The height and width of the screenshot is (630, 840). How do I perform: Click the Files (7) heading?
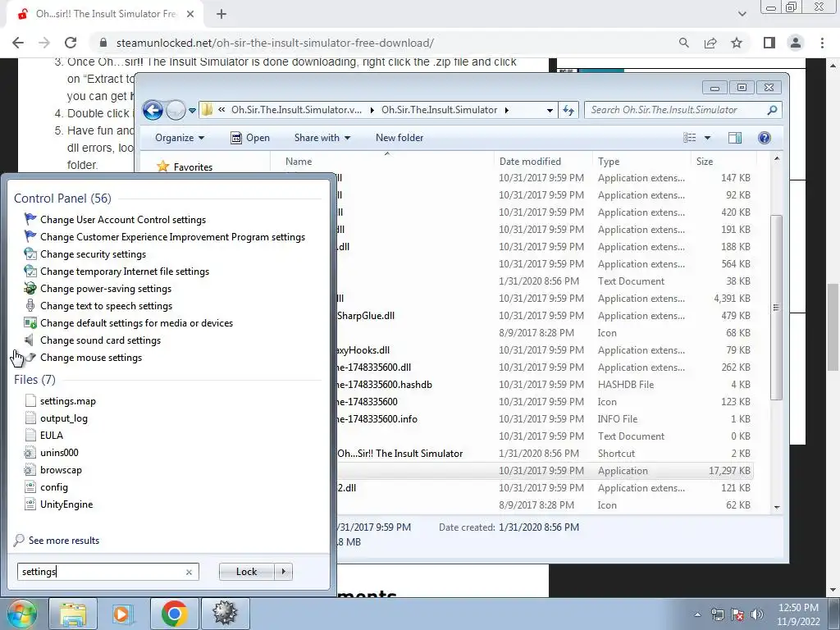[34, 379]
